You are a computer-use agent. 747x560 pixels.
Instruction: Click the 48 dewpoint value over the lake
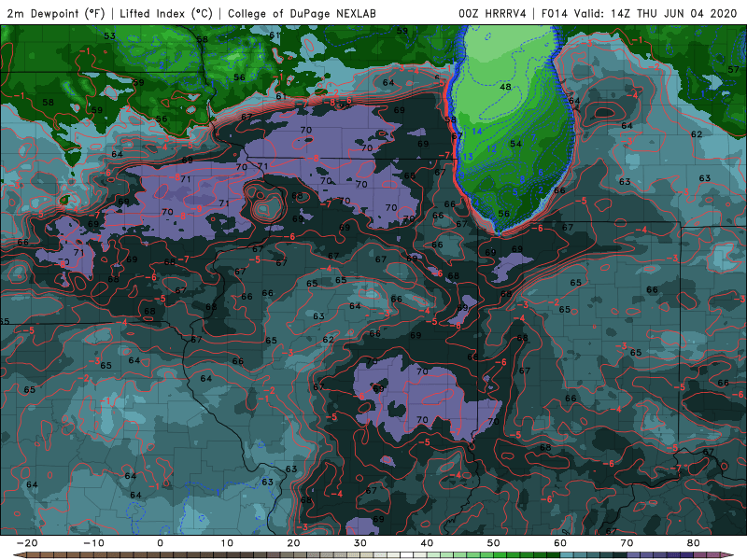(x=505, y=87)
